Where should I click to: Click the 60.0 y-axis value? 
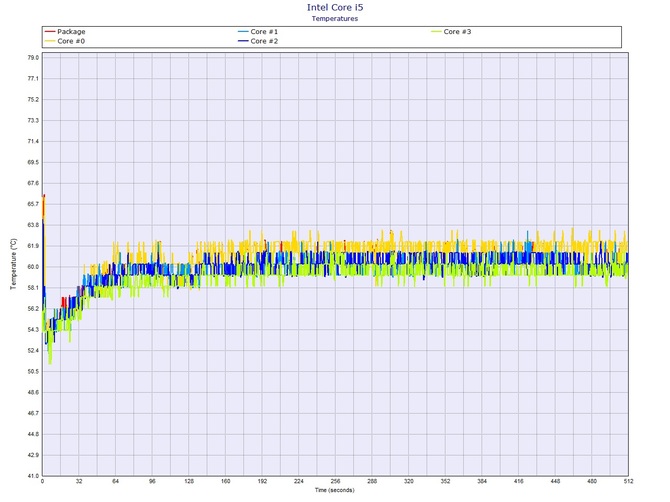pos(33,267)
